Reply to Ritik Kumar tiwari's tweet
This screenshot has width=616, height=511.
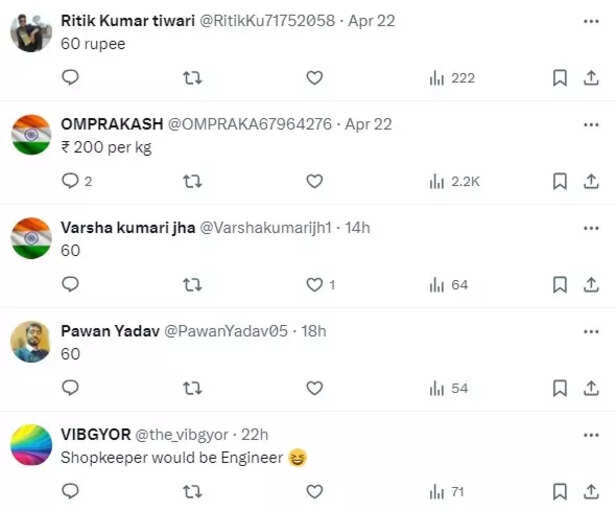[x=70, y=78]
